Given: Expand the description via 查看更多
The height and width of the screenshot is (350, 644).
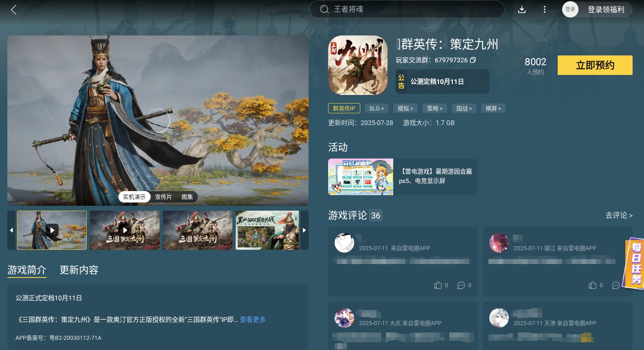Looking at the screenshot, I should coord(253,319).
